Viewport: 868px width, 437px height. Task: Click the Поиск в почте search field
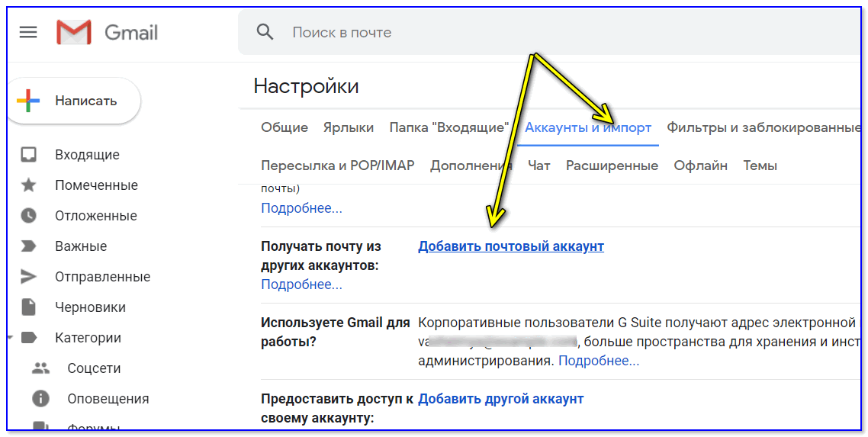click(x=548, y=33)
